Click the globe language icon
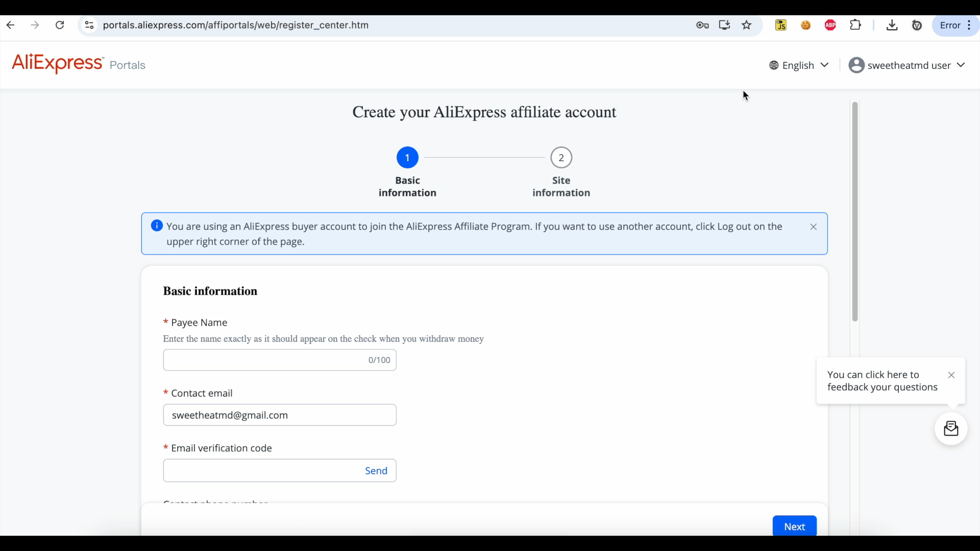The height and width of the screenshot is (551, 980). (x=774, y=65)
